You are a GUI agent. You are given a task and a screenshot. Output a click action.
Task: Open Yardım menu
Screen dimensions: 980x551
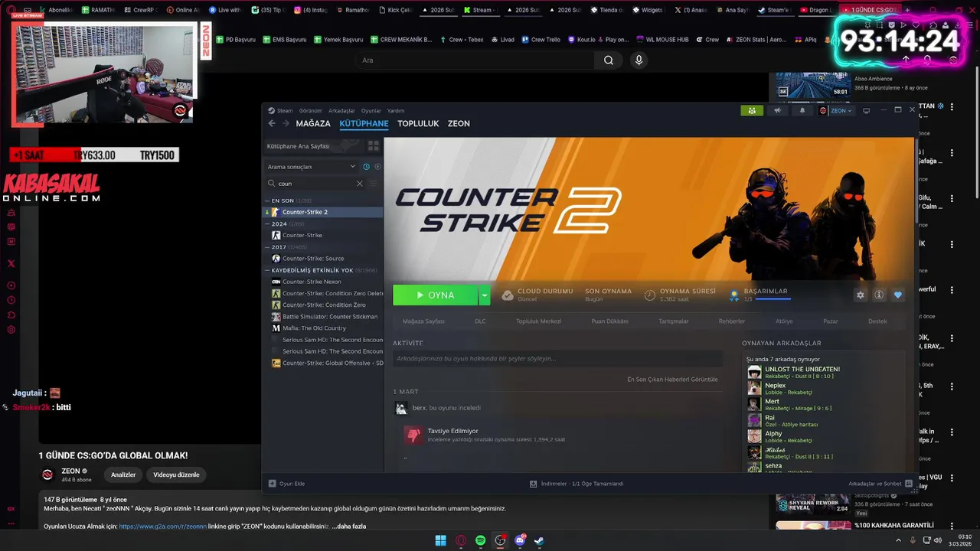(396, 110)
